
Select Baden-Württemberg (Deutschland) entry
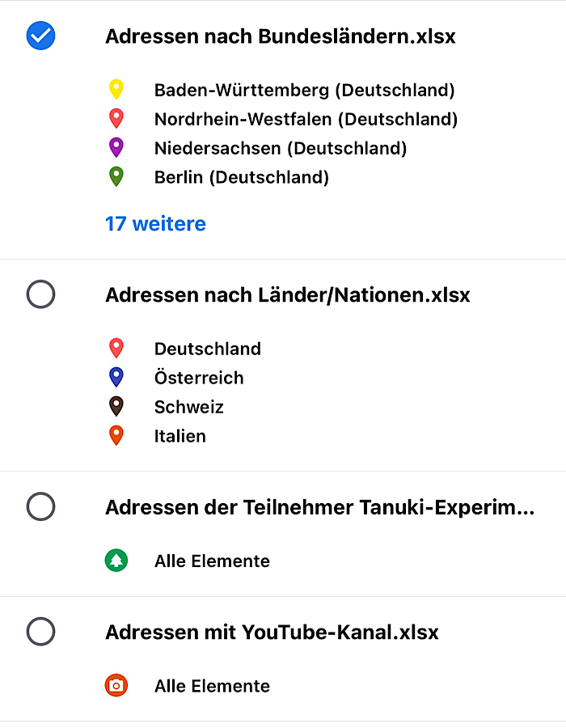[x=304, y=90]
